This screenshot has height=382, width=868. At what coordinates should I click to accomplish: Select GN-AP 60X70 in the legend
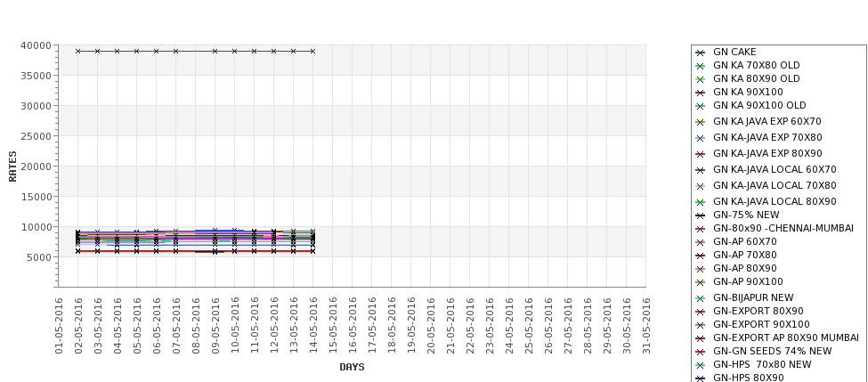[744, 241]
